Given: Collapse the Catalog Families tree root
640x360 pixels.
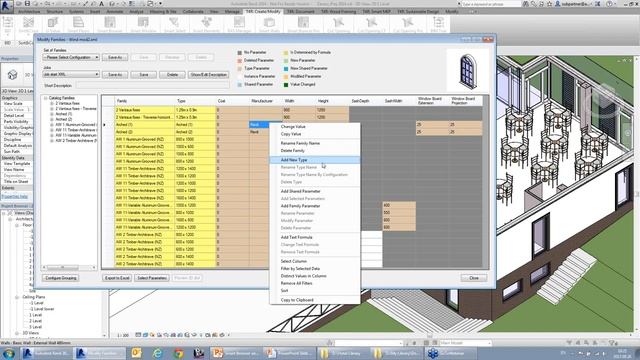Looking at the screenshot, I should [x=46, y=98].
